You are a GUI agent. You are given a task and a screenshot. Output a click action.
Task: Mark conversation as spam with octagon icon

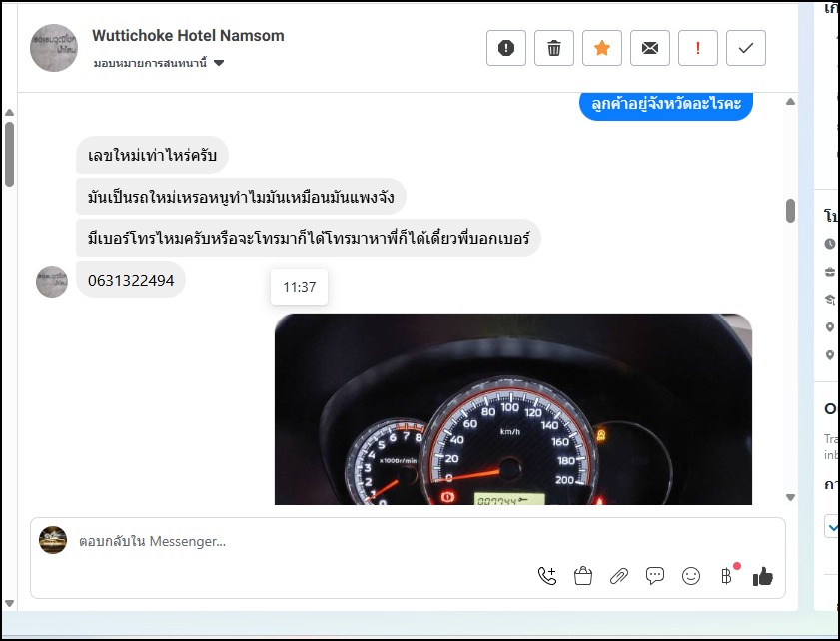tap(506, 48)
